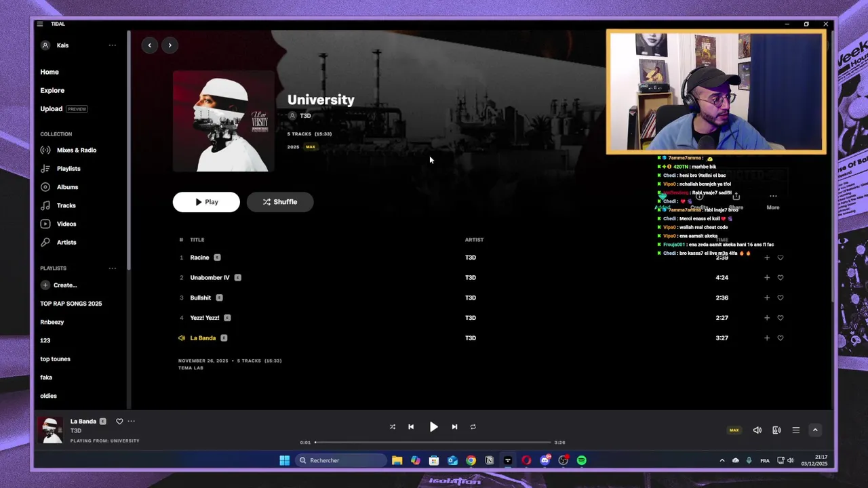Click the University album cover
Screen dimensions: 868x488
pyautogui.click(x=223, y=121)
